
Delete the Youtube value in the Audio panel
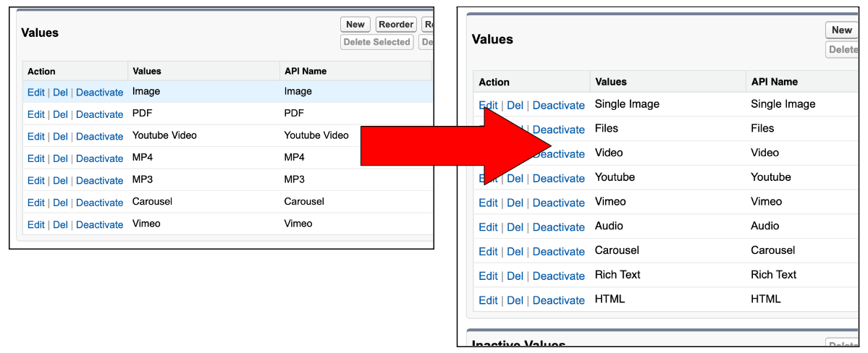pyautogui.click(x=515, y=178)
